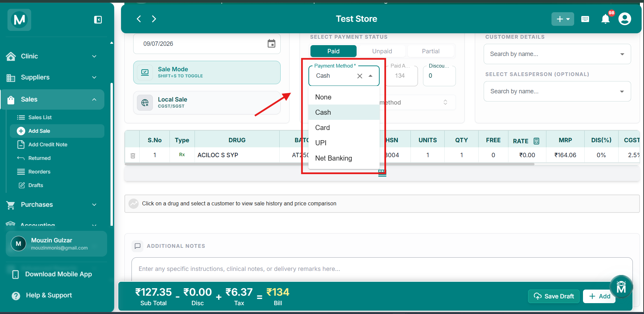
Task: Click the QTY cell value 1
Action: 461,155
